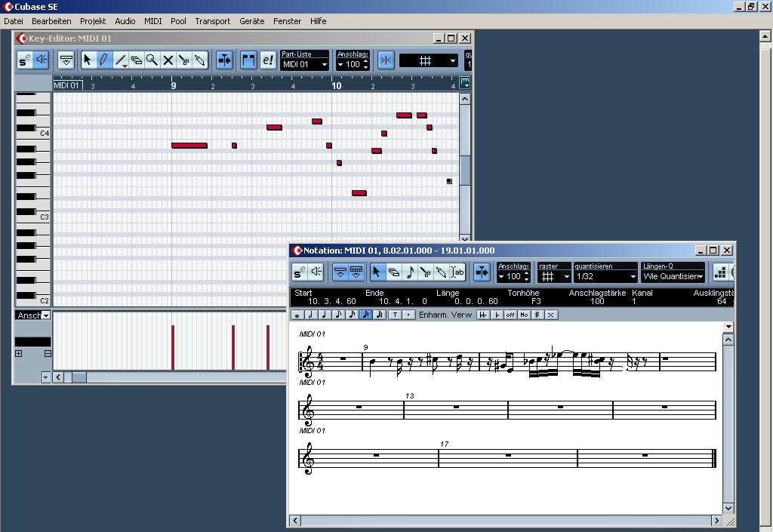
Task: Open the MIDI menu
Action: point(152,21)
